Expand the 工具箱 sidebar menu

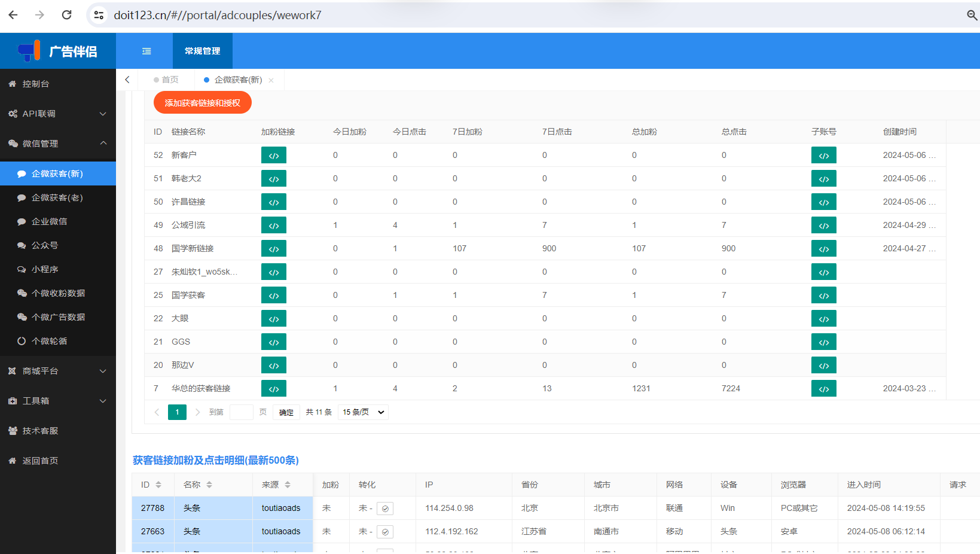(58, 401)
